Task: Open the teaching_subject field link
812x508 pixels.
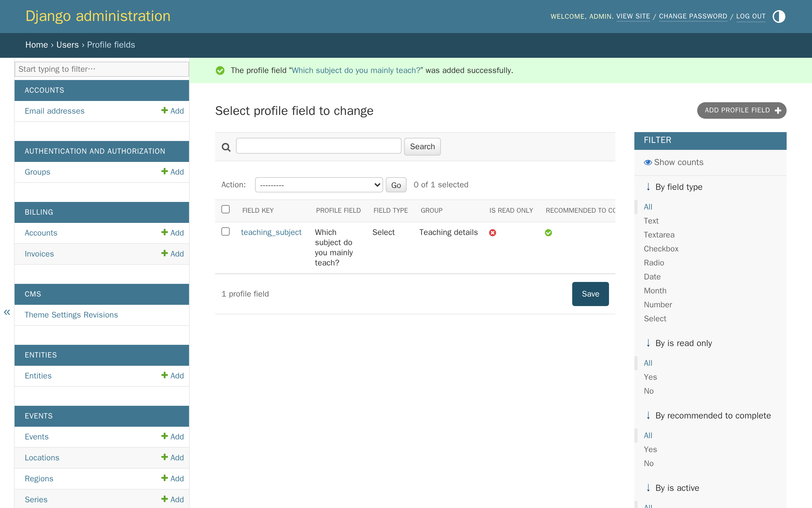Action: click(x=271, y=232)
